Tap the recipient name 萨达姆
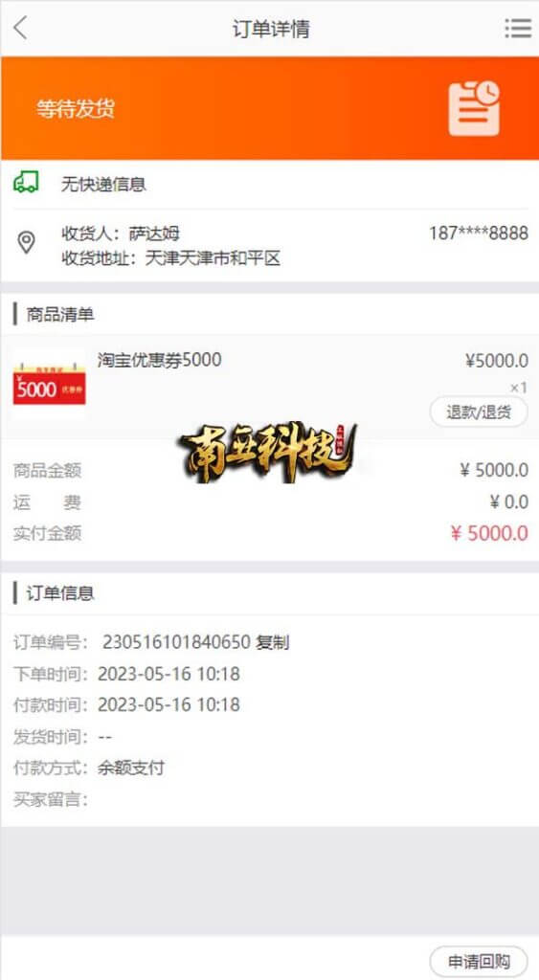Screen dimensions: 539x980 tap(154, 234)
